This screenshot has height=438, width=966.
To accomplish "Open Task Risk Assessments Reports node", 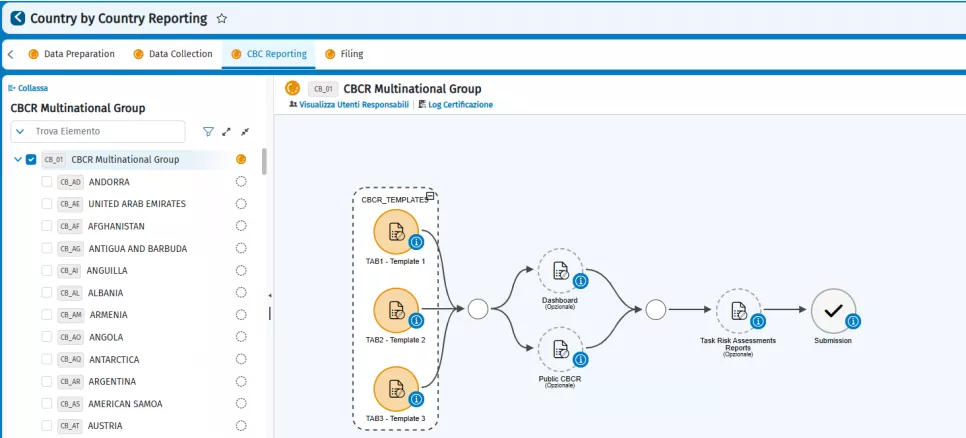I will (x=737, y=311).
